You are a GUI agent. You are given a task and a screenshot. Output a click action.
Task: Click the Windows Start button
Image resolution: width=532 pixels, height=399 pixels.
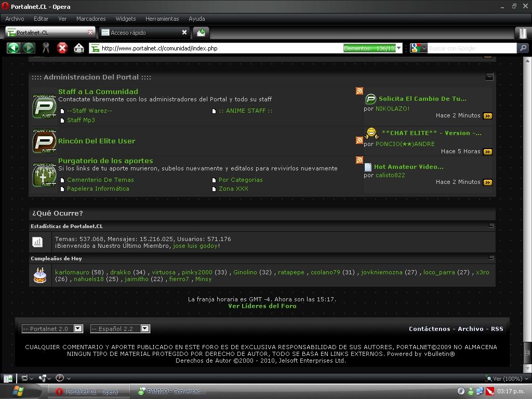18,392
